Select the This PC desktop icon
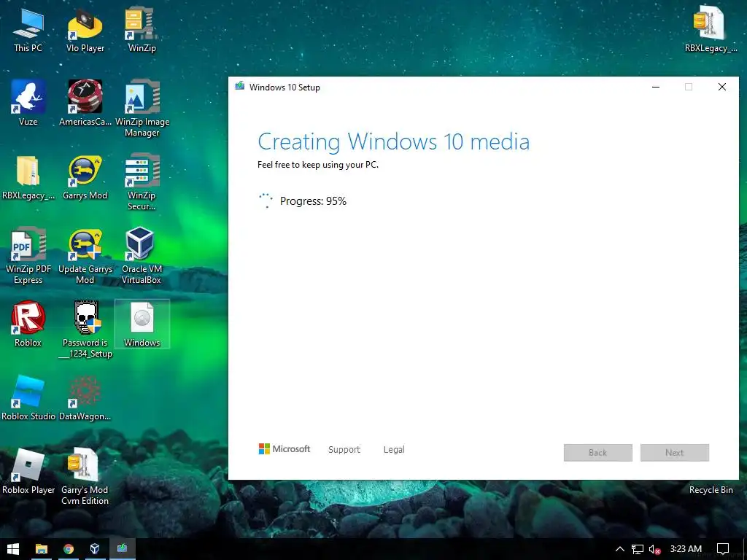 pyautogui.click(x=28, y=29)
